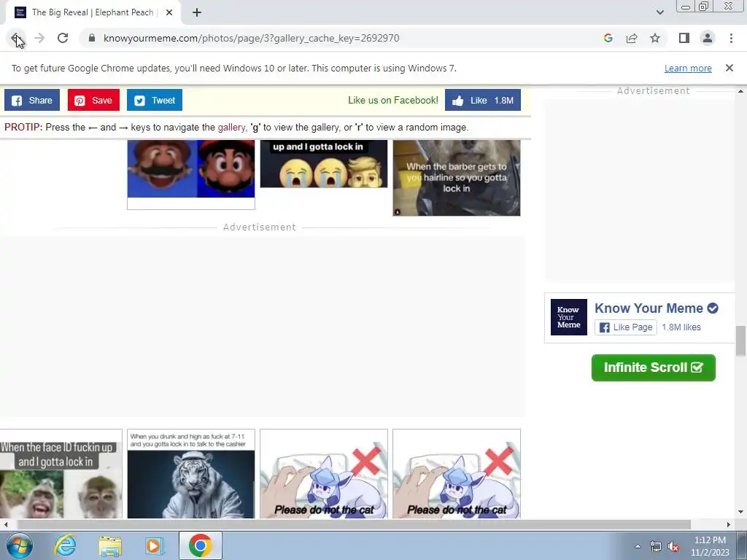Share on Facebook with the Share button

point(32,100)
